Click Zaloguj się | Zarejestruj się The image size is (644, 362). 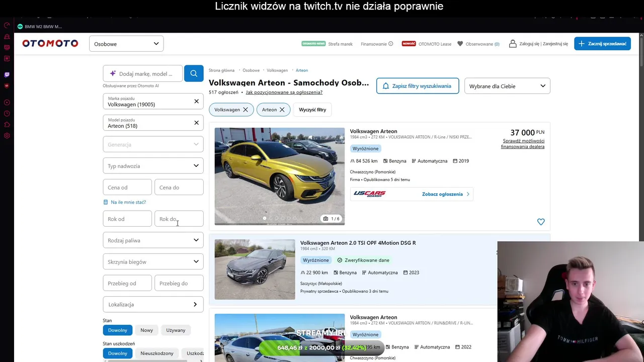pyautogui.click(x=543, y=44)
